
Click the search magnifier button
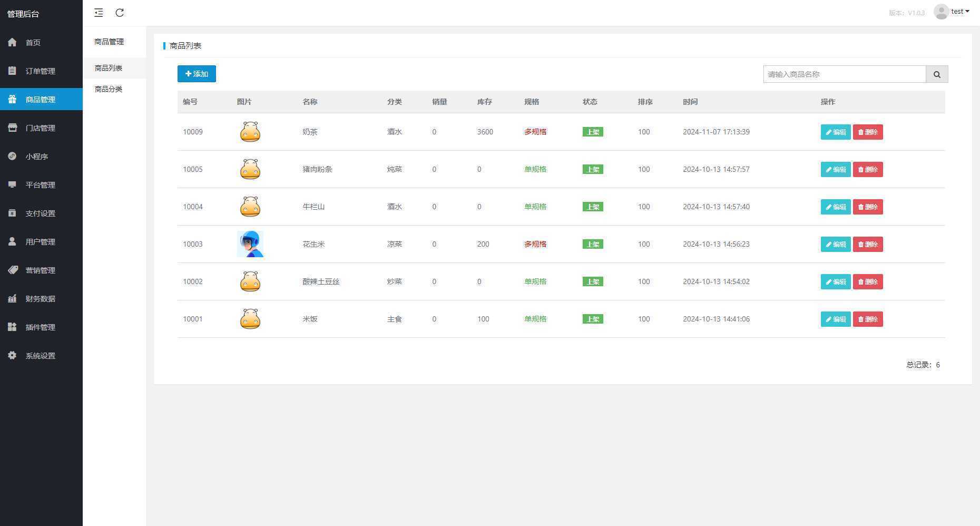pos(937,74)
